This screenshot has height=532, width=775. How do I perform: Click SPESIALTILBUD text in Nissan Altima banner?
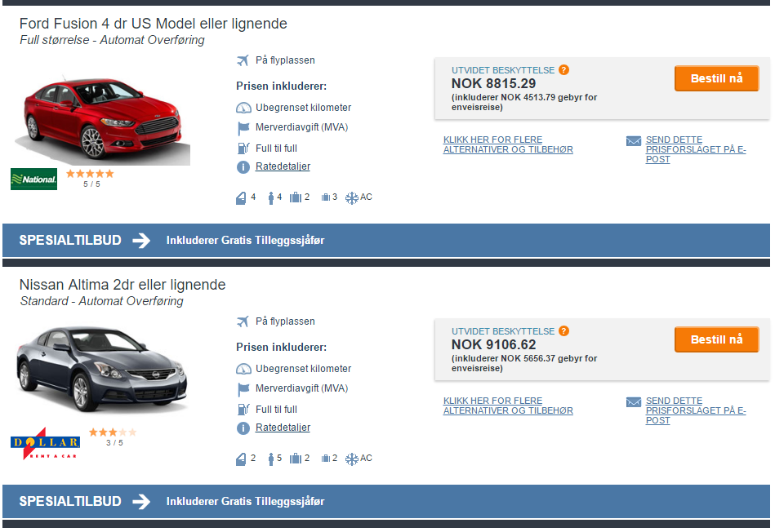pyautogui.click(x=70, y=502)
